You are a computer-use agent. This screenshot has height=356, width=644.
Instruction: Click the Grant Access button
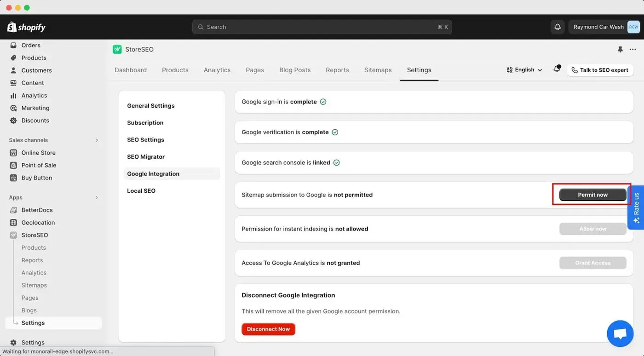click(592, 263)
